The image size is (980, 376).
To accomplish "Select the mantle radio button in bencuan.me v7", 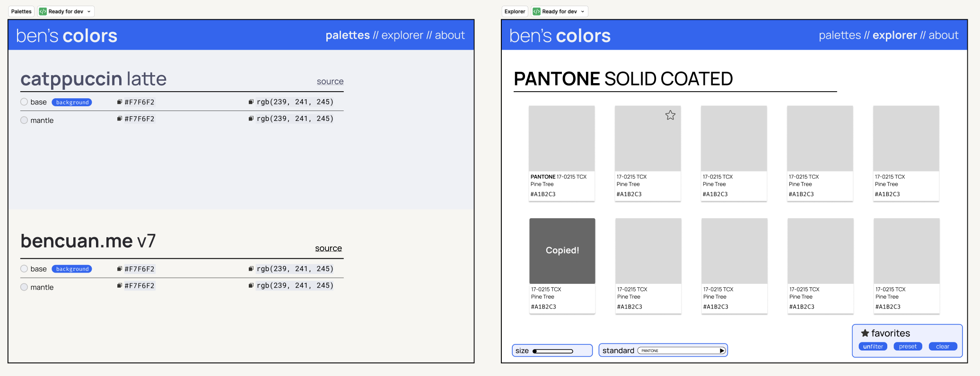I will point(24,287).
